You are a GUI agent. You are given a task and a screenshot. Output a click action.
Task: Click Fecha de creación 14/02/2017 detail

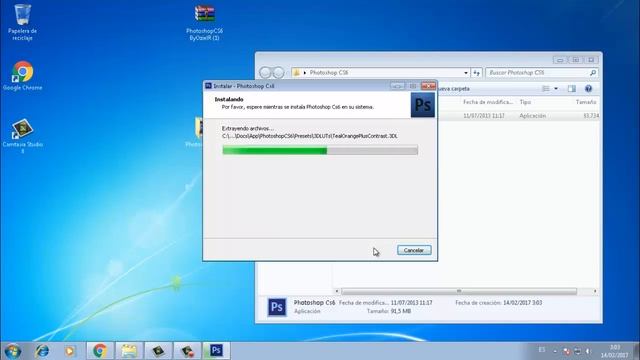[498, 303]
